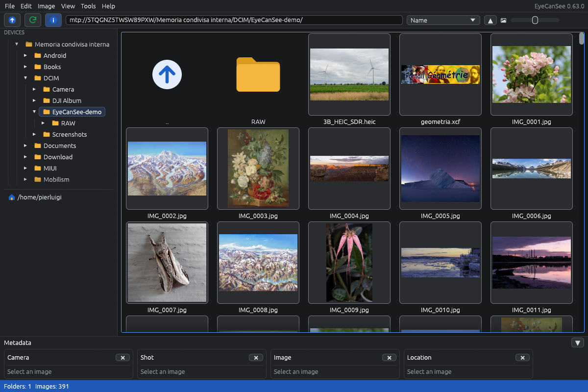Click the Memoria condivisa interna device folder icon
This screenshot has width=588, height=392.
(29, 44)
